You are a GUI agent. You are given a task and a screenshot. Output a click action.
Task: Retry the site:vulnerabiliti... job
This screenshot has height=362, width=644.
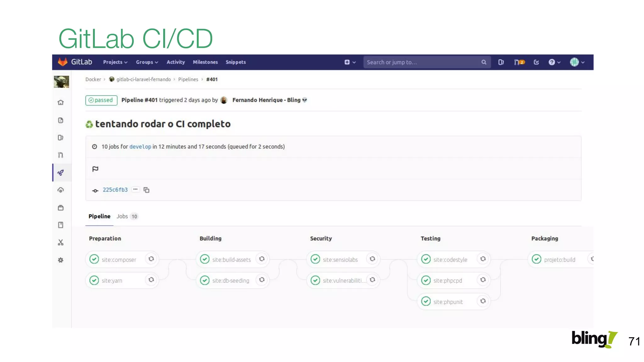pos(373,280)
